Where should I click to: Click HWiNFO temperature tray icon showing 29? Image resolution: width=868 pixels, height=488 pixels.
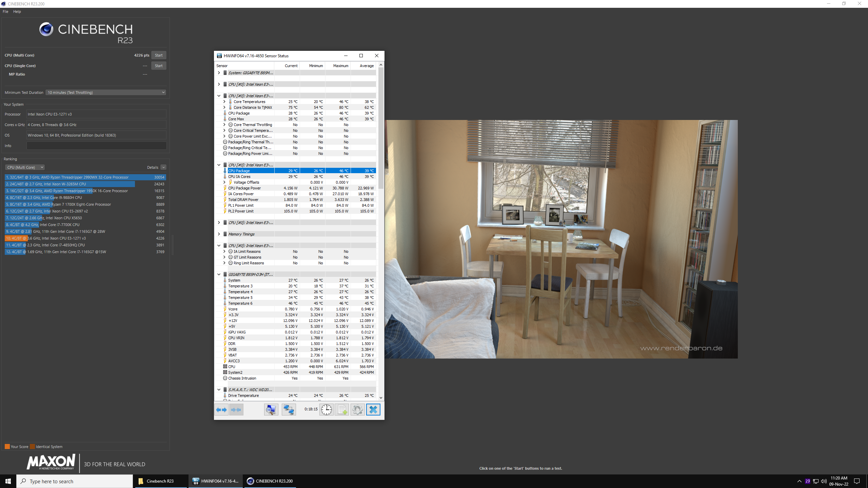point(808,481)
